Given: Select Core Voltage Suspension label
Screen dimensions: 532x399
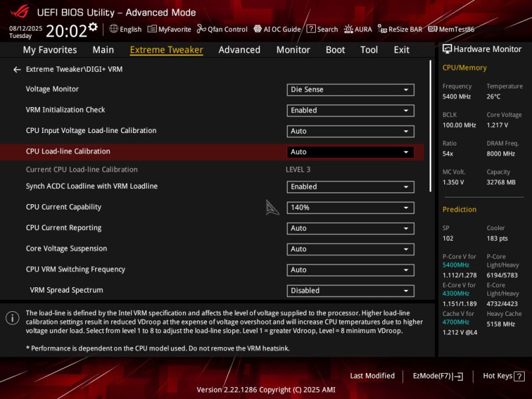Looking at the screenshot, I should tap(66, 248).
